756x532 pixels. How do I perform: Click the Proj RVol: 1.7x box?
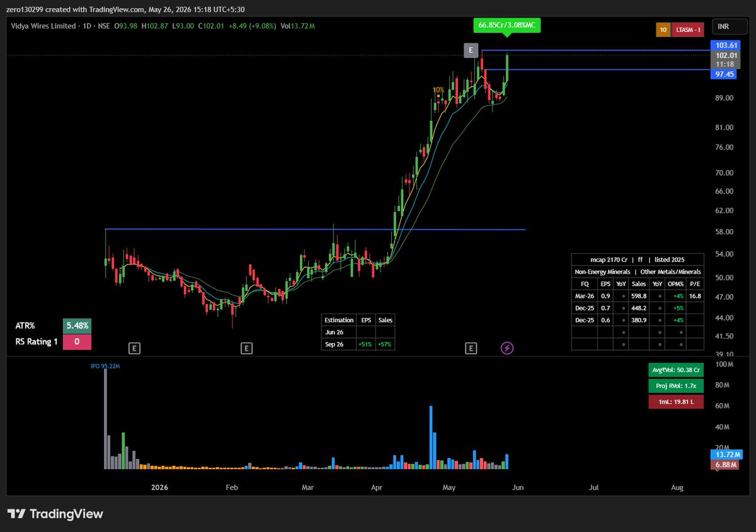675,386
